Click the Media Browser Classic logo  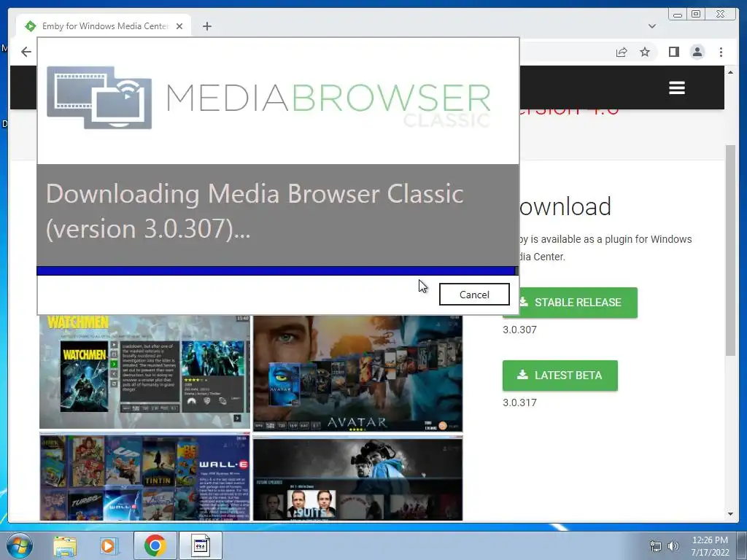pyautogui.click(x=268, y=98)
